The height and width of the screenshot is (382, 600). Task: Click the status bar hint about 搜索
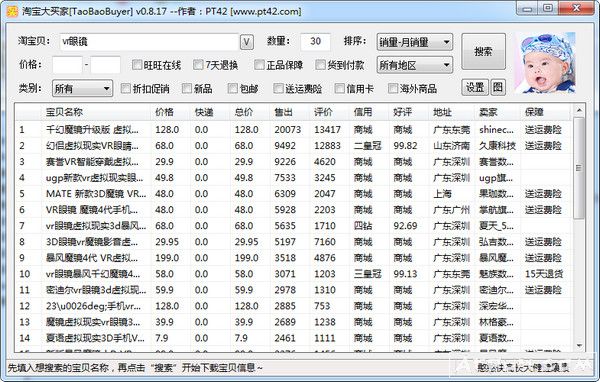[135, 368]
